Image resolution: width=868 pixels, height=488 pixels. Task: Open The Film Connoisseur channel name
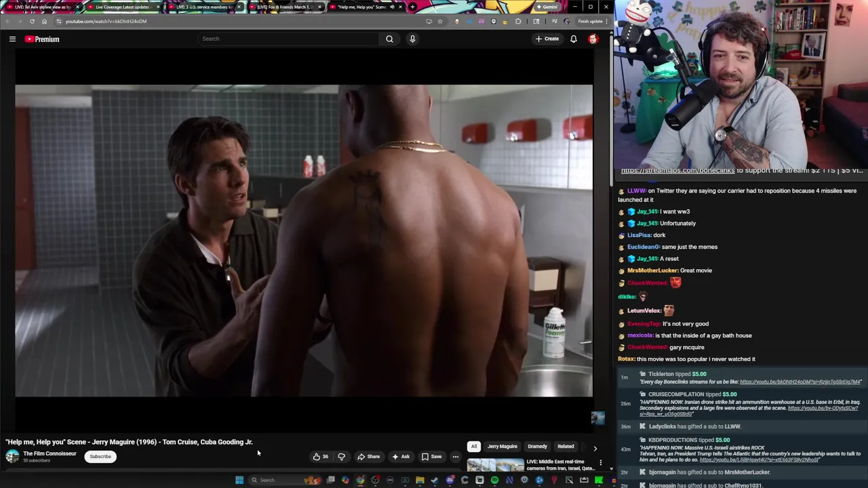(50, 453)
